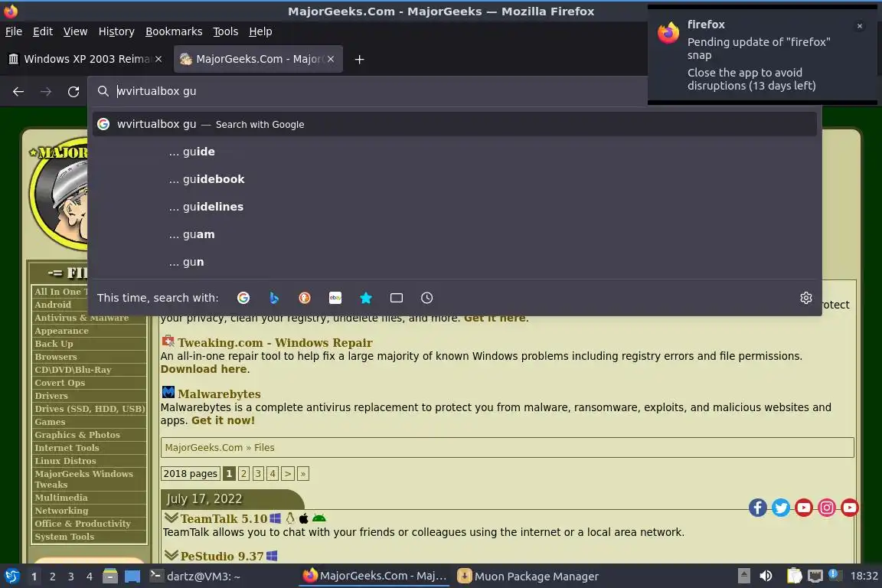Open the volume control tray icon
This screenshot has width=882, height=588.
click(766, 576)
